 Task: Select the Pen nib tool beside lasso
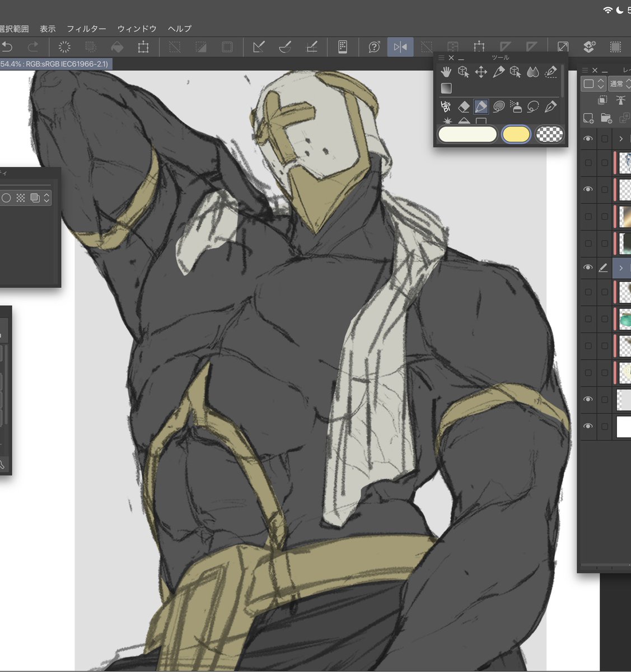tap(550, 106)
